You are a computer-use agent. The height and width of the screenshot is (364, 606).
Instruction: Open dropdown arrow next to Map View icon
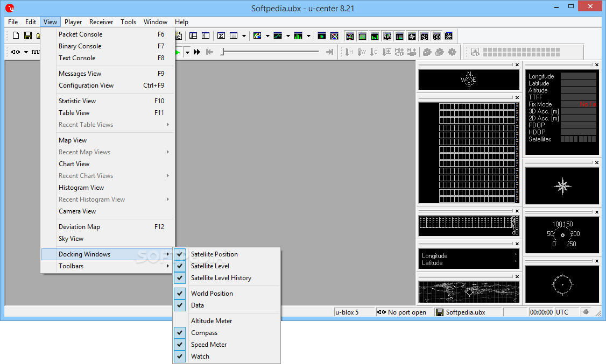267,36
